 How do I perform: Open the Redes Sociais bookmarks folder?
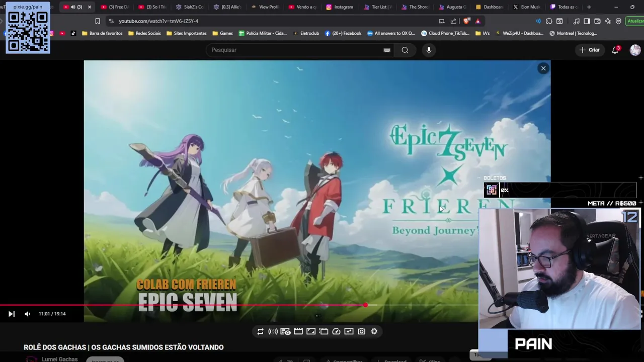[x=144, y=33]
